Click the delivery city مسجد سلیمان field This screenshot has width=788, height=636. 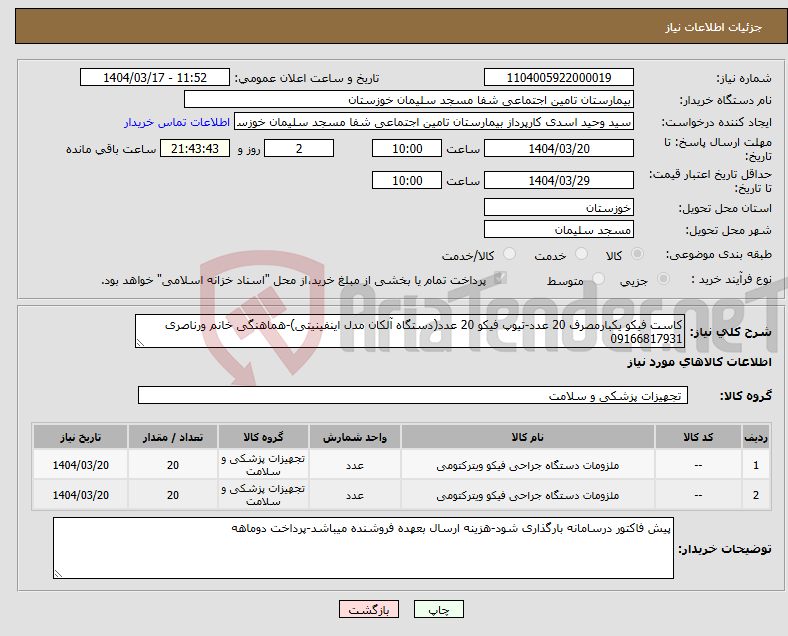coord(559,229)
